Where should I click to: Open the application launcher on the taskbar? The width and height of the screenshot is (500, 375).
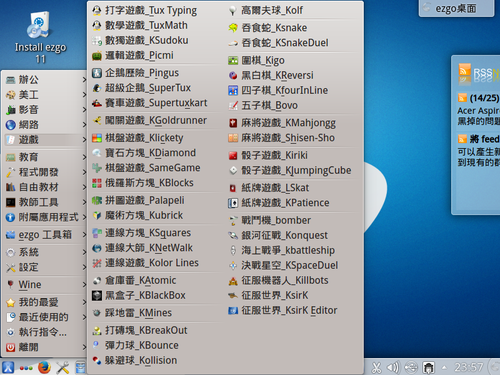pyautogui.click(x=8, y=367)
